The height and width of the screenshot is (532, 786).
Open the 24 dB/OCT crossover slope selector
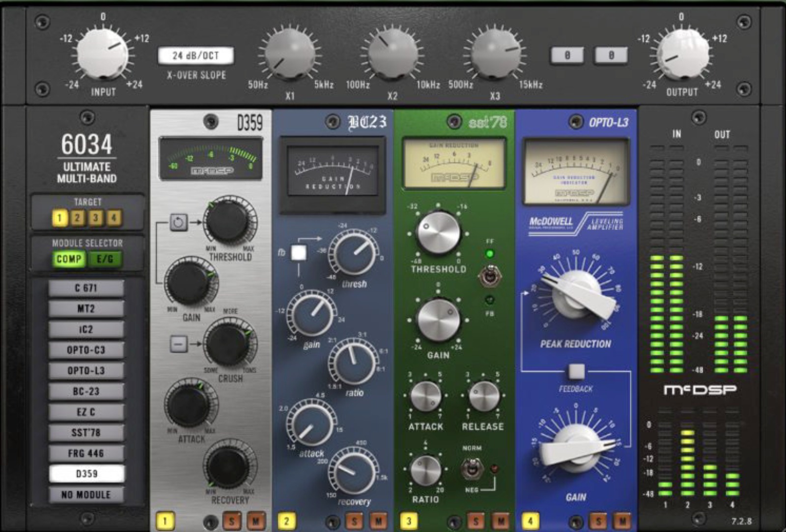[196, 56]
